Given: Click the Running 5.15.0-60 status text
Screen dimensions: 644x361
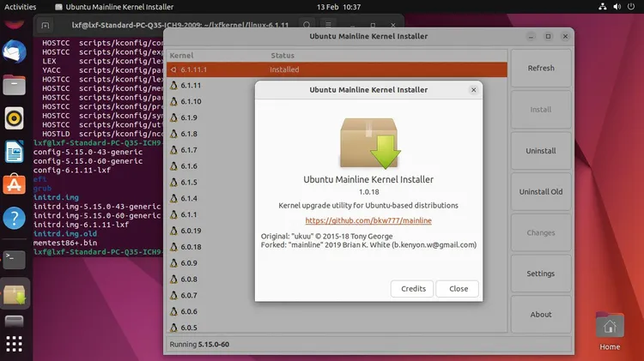Looking at the screenshot, I should click(199, 345).
